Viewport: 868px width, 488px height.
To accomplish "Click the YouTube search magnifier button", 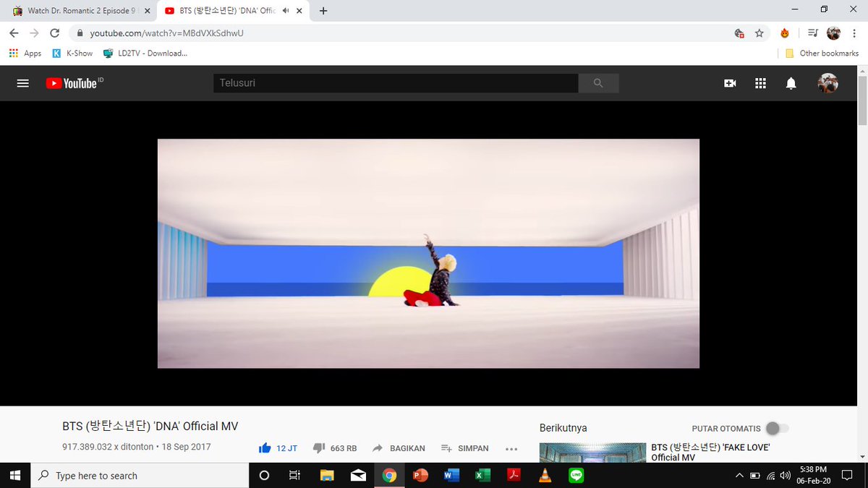I will [598, 83].
